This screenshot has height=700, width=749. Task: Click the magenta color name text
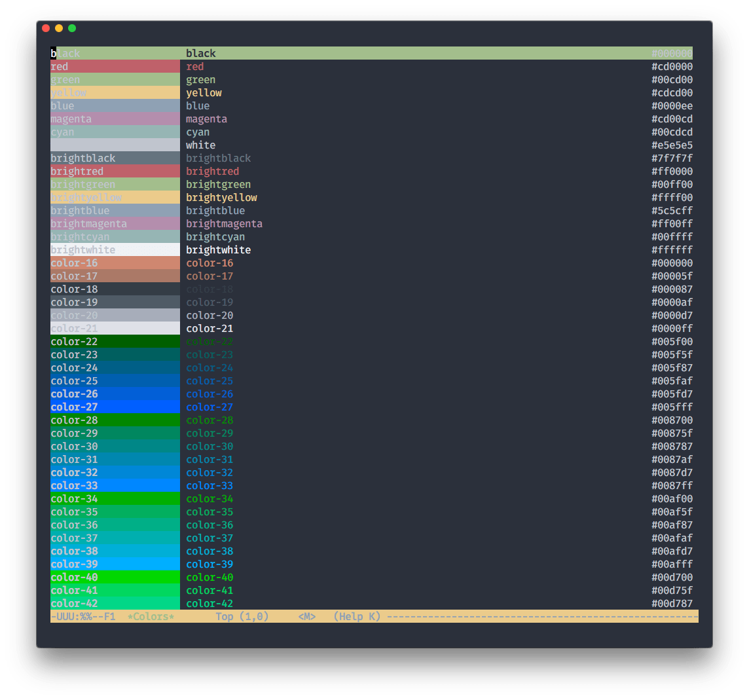206,119
